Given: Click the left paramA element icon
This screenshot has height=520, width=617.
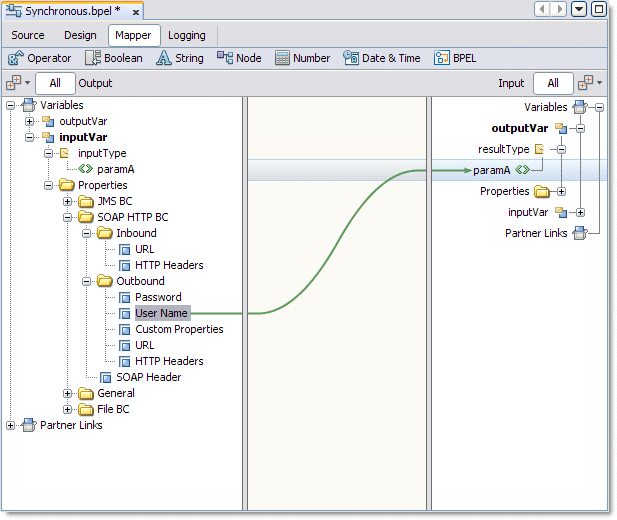Looking at the screenshot, I should (x=85, y=169).
